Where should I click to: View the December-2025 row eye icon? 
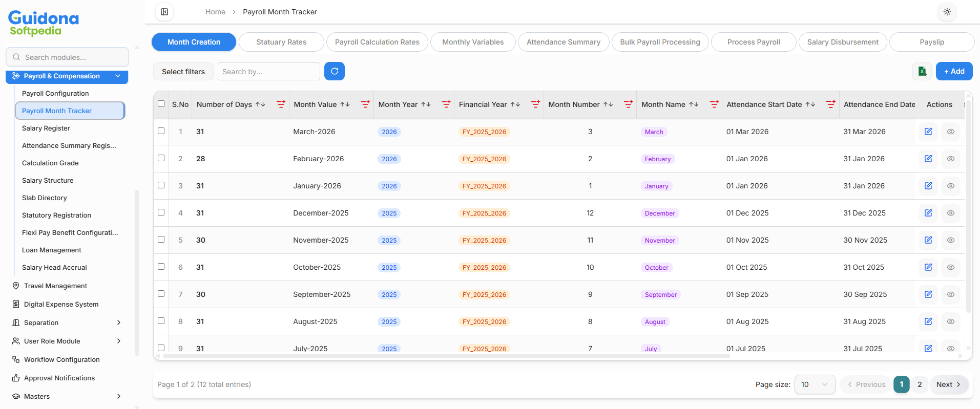point(951,213)
